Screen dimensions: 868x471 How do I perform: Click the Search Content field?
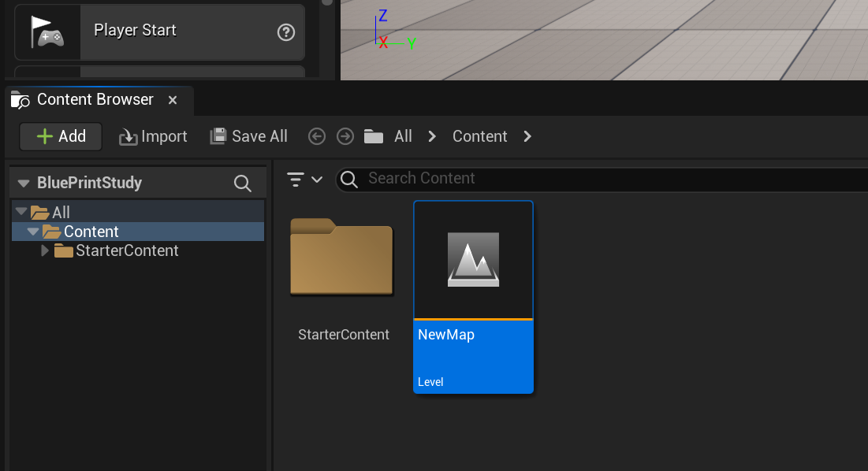pos(602,179)
